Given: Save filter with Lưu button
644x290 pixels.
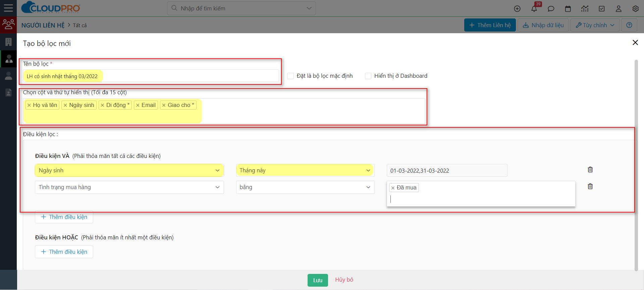Looking at the screenshot, I should click(x=318, y=280).
